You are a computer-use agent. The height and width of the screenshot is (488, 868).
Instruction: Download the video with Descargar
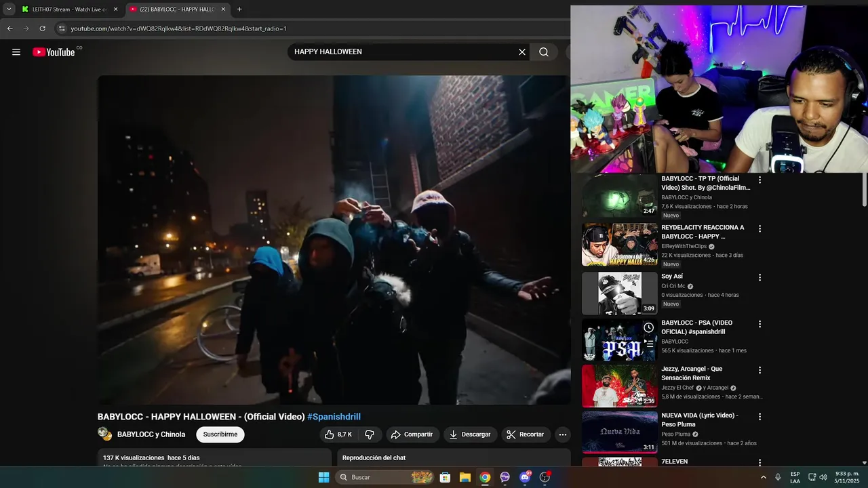(470, 434)
